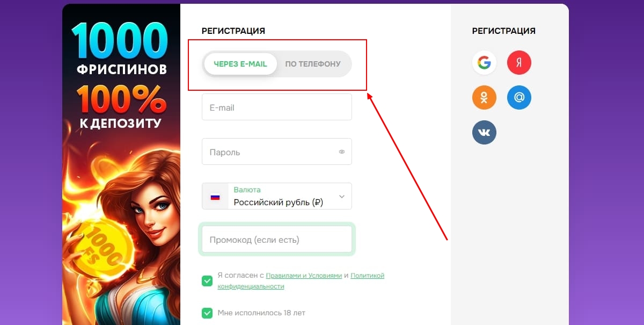Screen dimensions: 644x325
Task: Toggle the 'Мне исполнилось 18 лет' checkbox
Action: pos(207,313)
